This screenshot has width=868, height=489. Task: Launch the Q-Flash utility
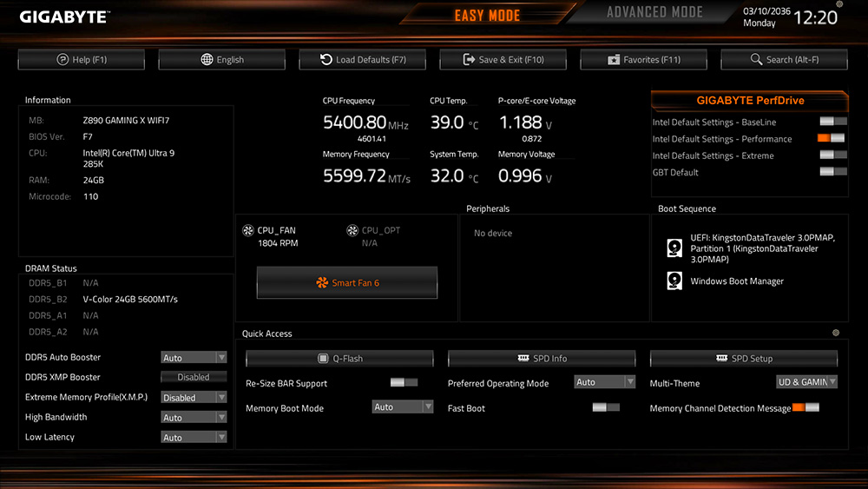339,359
